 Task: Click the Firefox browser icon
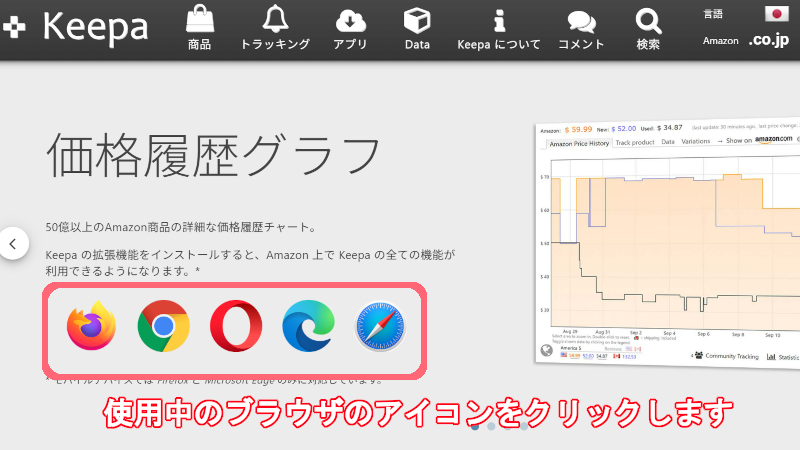click(91, 327)
